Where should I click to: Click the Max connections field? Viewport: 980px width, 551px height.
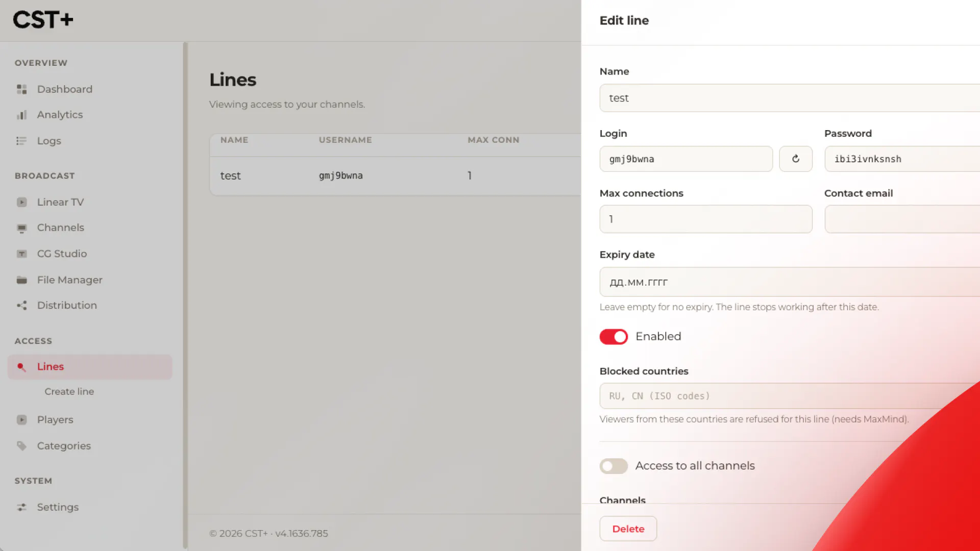(x=706, y=219)
